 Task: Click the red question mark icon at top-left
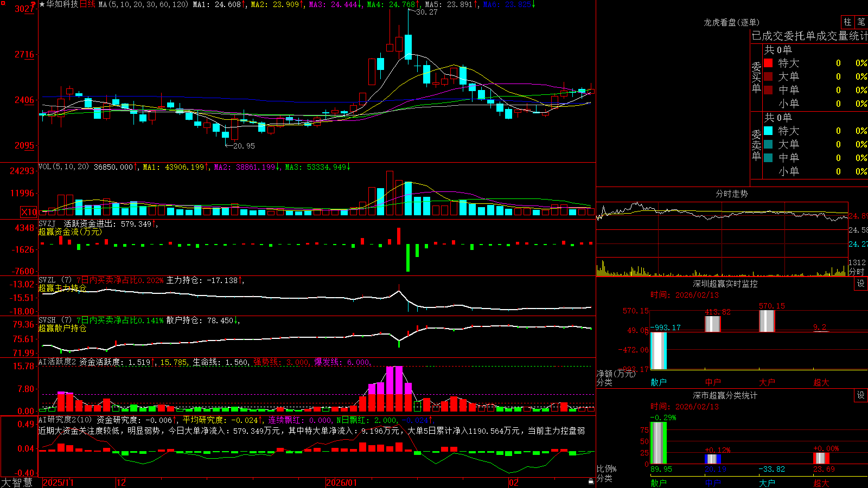point(34,5)
